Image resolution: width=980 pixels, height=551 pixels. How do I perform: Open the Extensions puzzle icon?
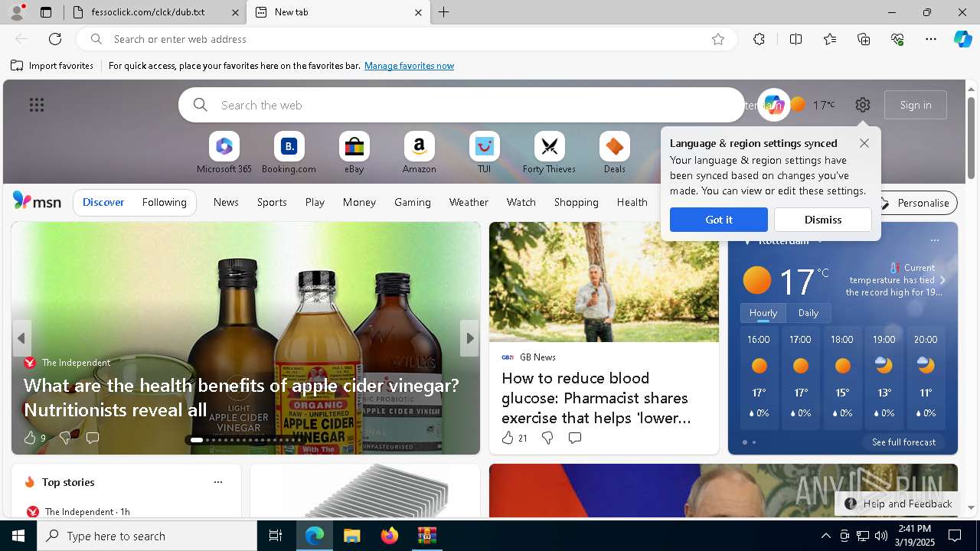click(759, 39)
